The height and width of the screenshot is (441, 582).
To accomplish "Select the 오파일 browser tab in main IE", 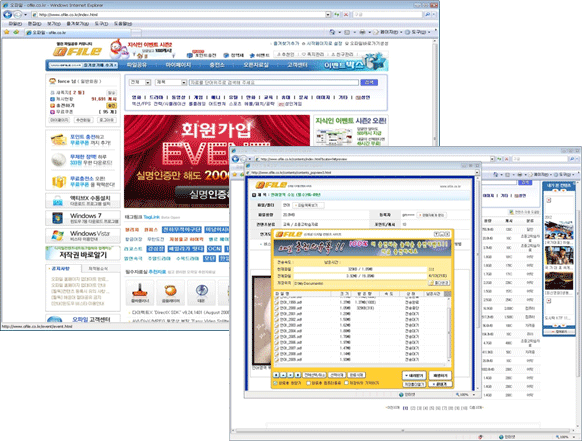I will 77,32.
